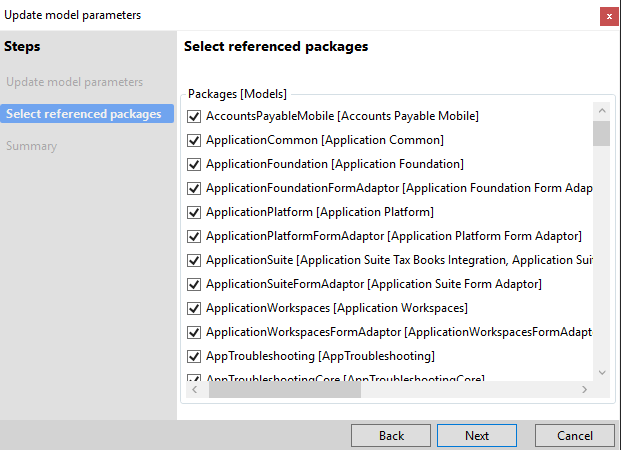This screenshot has width=621, height=450.
Task: Uncheck the ApplicationPlatform package checkbox
Action: tap(194, 213)
